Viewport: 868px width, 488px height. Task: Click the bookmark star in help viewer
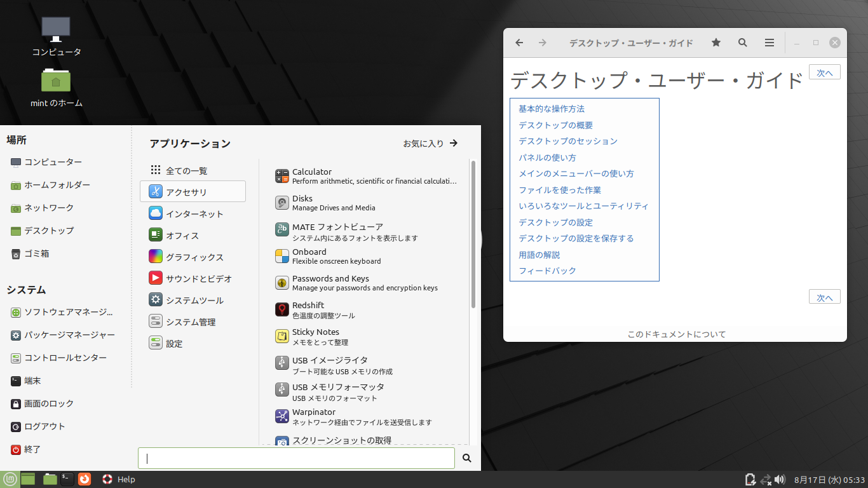click(x=716, y=43)
